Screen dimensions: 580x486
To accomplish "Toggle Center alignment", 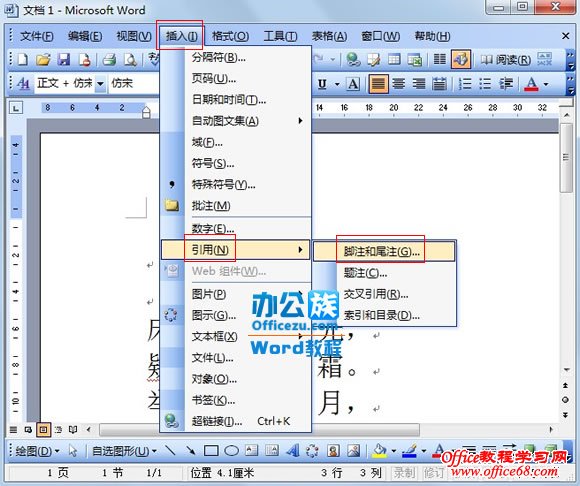I will pos(398,84).
